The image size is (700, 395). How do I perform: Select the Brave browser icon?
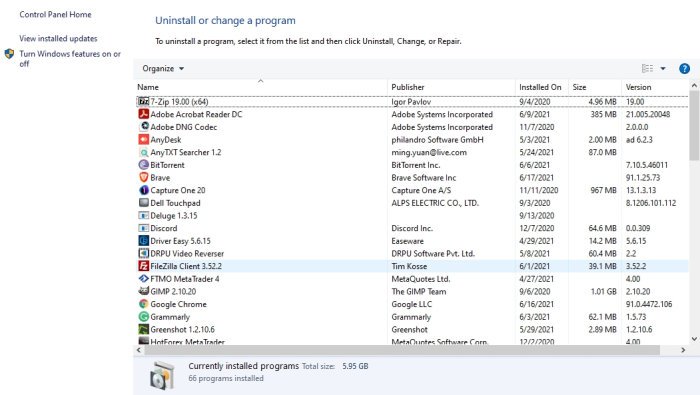tap(143, 178)
